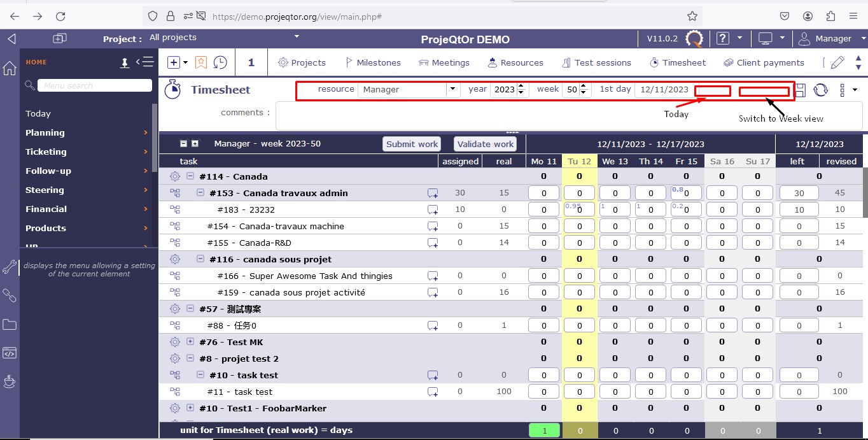Open the Planning menu in sidebar
The height and width of the screenshot is (440, 868).
tap(45, 132)
